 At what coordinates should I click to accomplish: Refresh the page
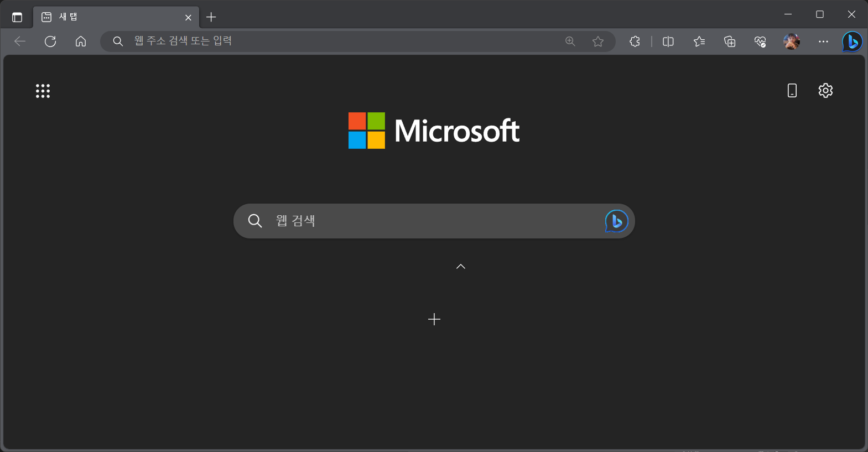[x=50, y=41]
